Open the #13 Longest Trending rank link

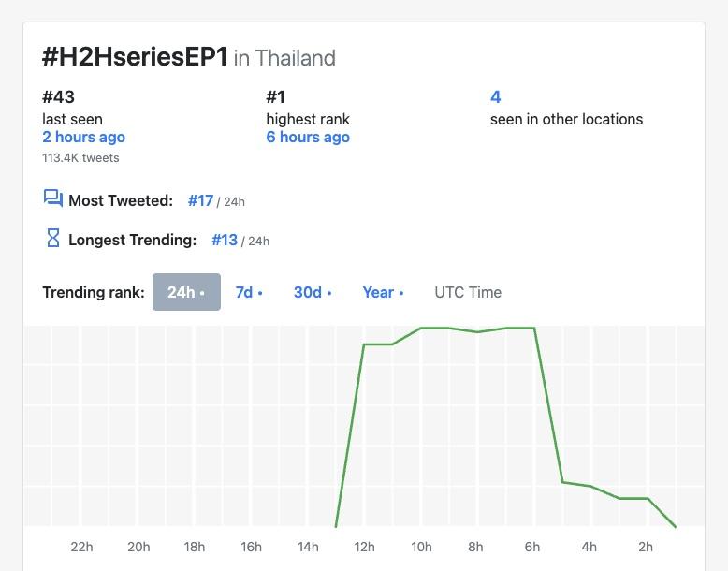pyautogui.click(x=225, y=240)
